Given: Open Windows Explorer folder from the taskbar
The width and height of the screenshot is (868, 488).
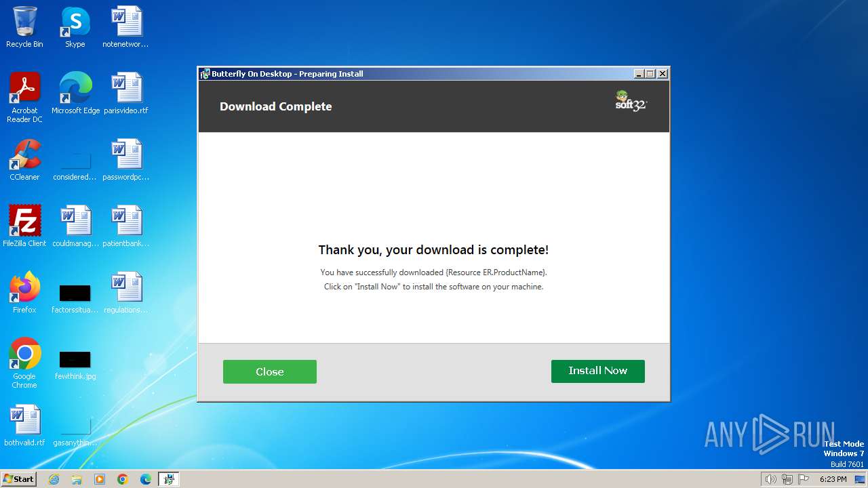Looking at the screenshot, I should tap(77, 479).
